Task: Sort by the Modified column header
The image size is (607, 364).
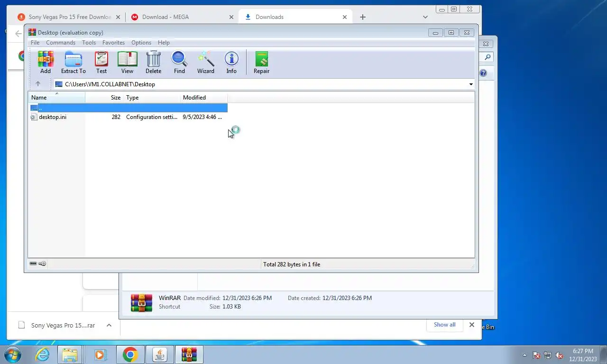Action: pyautogui.click(x=204, y=97)
